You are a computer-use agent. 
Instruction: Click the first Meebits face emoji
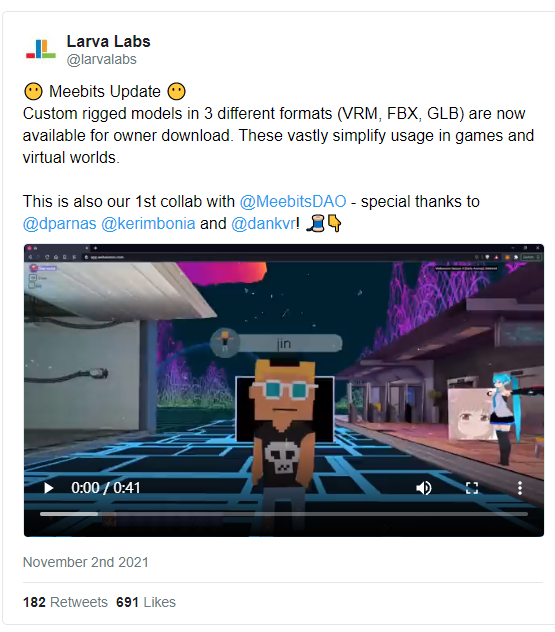33,91
